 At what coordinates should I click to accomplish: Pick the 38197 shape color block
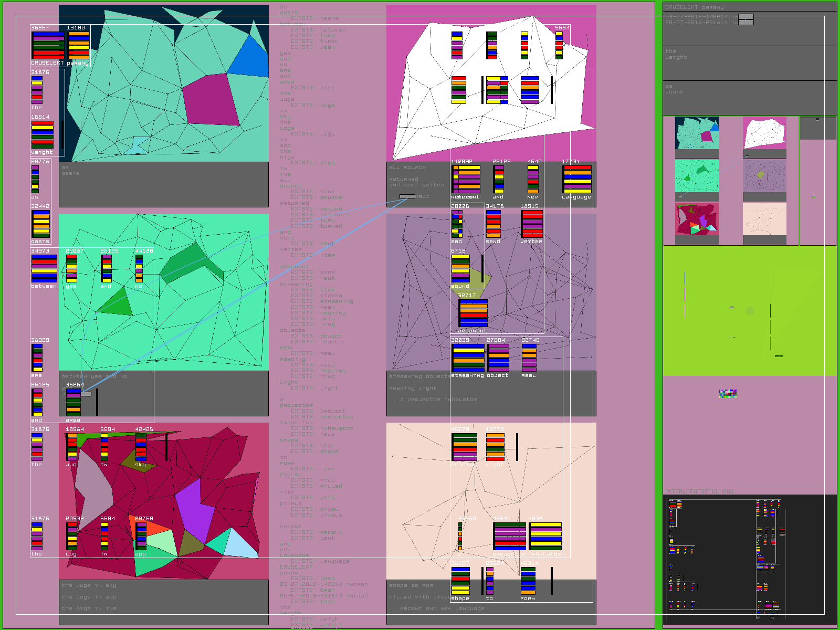pos(460,581)
